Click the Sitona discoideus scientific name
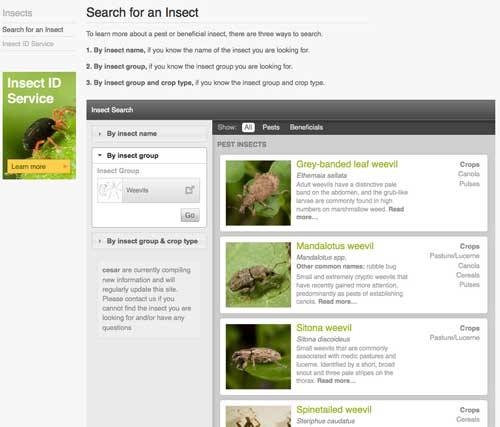Screen dimensions: 500x427 point(323,339)
